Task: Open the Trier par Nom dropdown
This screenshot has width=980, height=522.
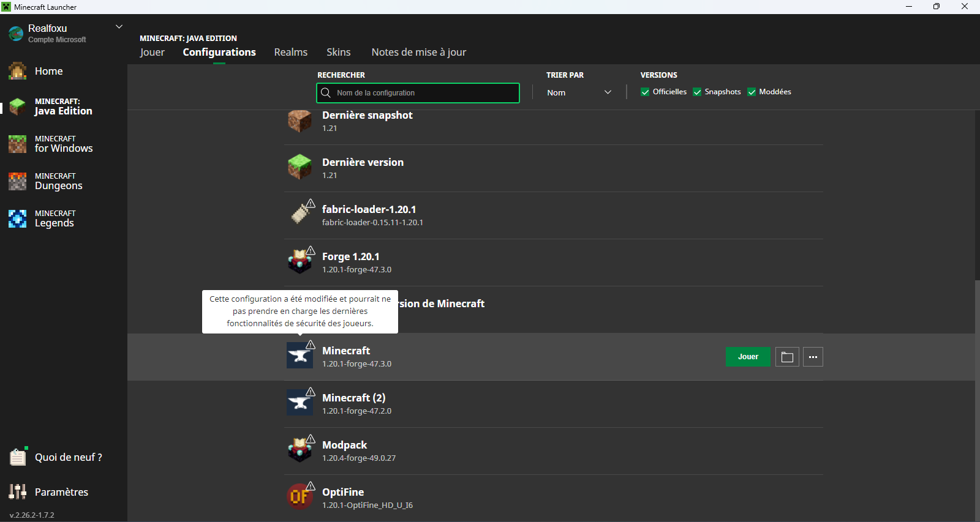Action: (579, 92)
